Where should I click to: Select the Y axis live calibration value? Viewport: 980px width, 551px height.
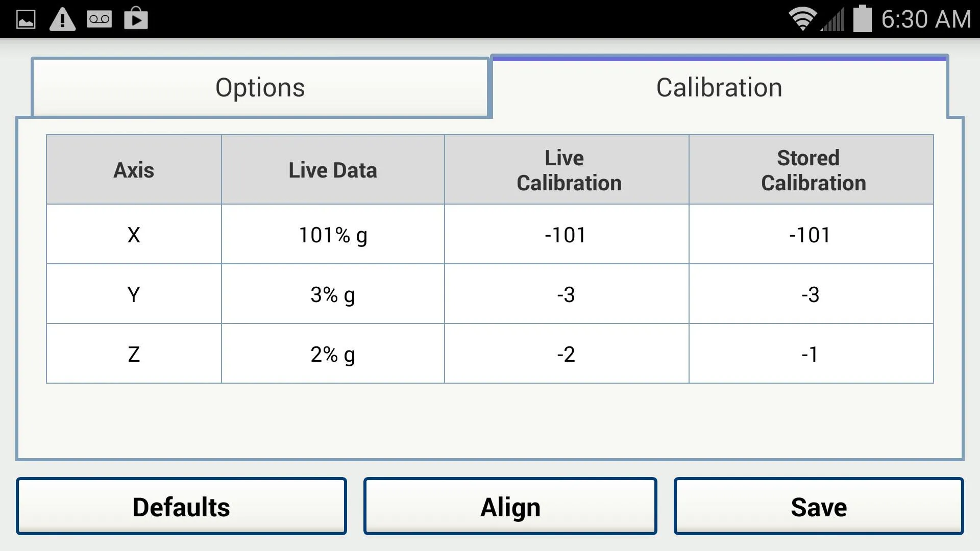pyautogui.click(x=567, y=294)
